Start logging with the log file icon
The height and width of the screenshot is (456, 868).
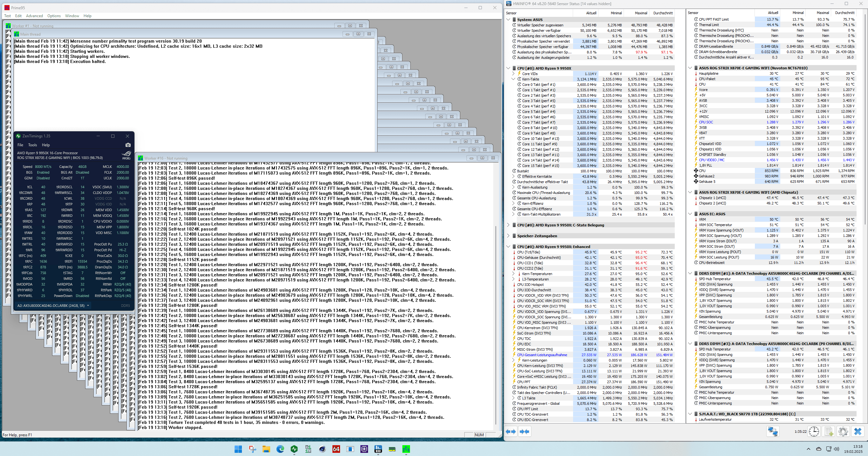pos(829,432)
